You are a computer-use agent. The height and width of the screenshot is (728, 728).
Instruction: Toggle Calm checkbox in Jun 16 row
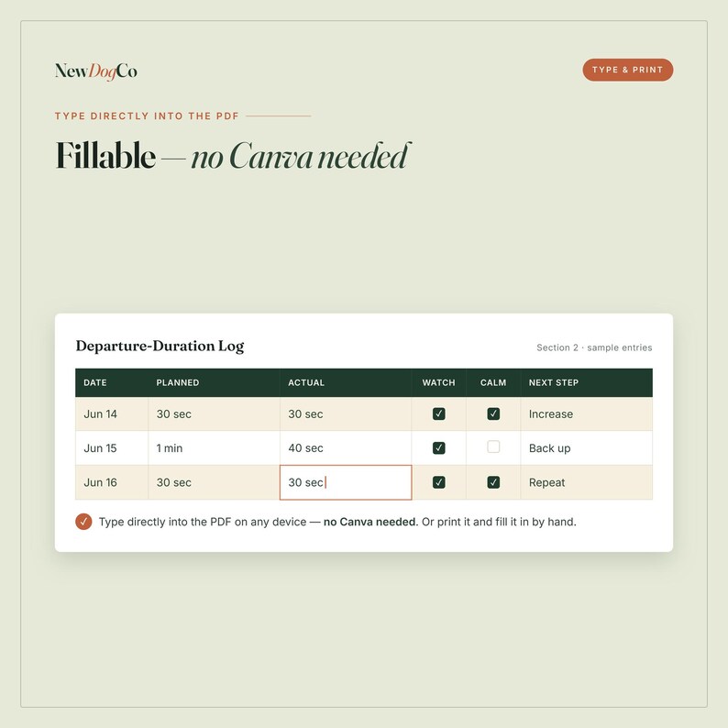[493, 482]
